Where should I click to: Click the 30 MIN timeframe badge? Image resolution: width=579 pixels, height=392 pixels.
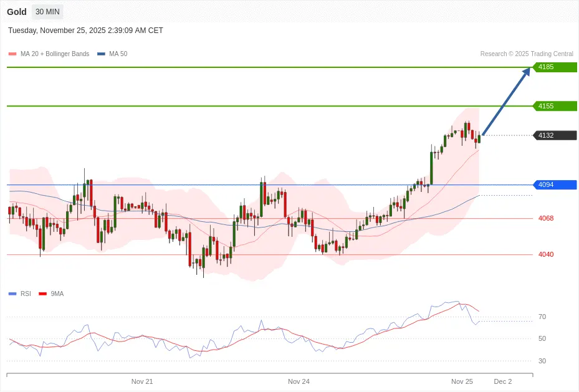(x=47, y=12)
